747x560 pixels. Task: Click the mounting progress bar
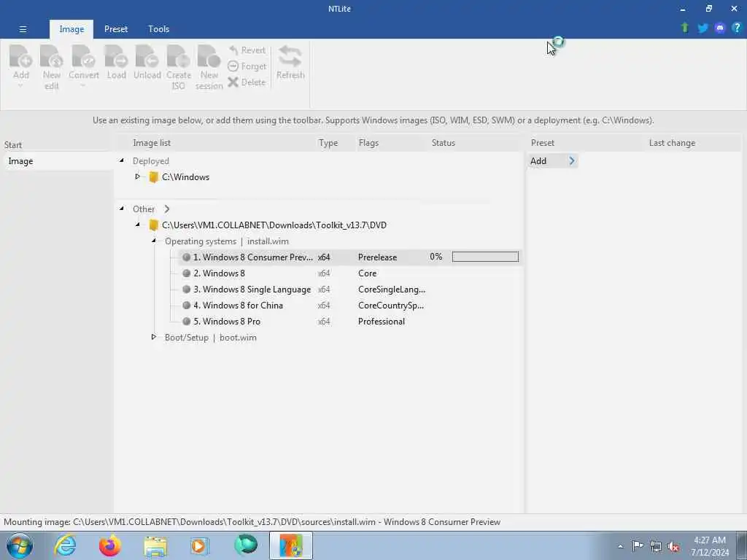click(485, 257)
